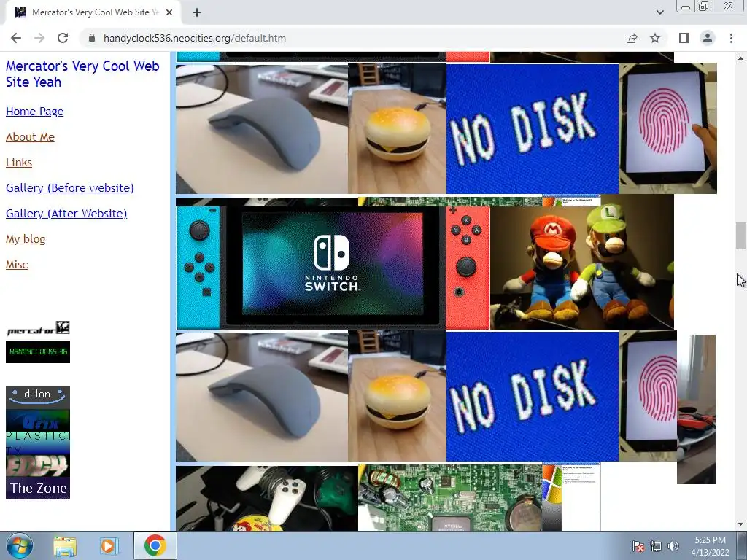The width and height of the screenshot is (747, 560).
Task: Share this page via share icon
Action: point(632,38)
